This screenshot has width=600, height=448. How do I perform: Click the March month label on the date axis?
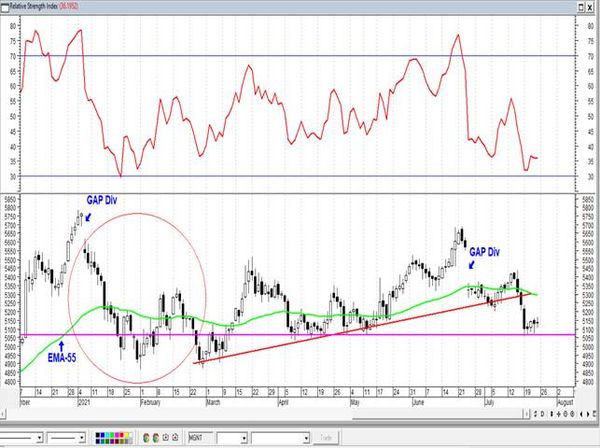click(213, 402)
